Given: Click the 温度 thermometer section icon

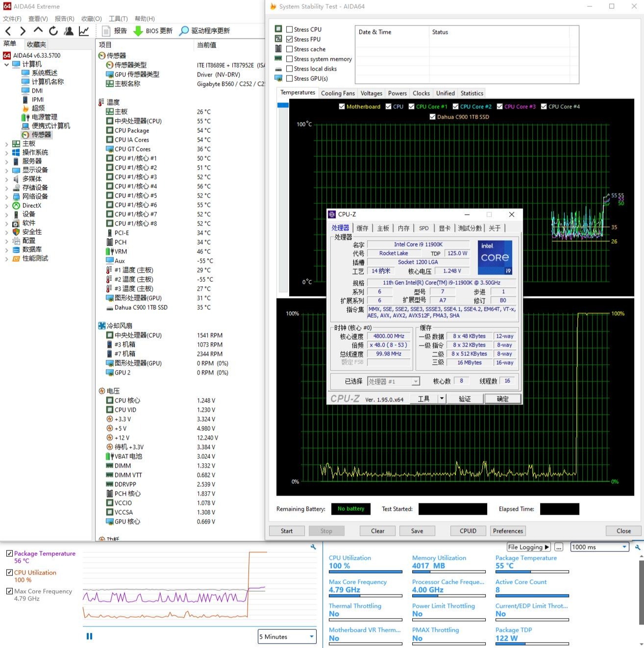Looking at the screenshot, I should click(x=102, y=102).
